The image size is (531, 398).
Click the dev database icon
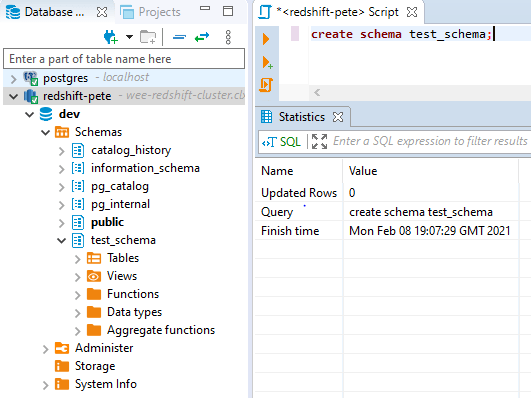point(46,114)
